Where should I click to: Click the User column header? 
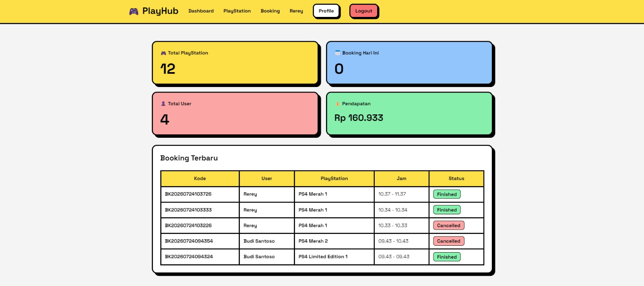pyautogui.click(x=267, y=178)
